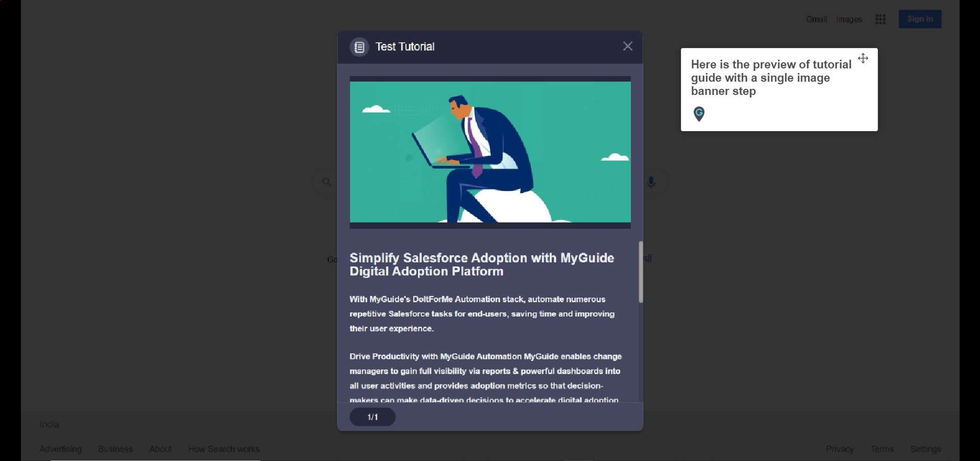The width and height of the screenshot is (980, 461).
Task: Click the move handle on preview tooltip
Action: [x=863, y=59]
